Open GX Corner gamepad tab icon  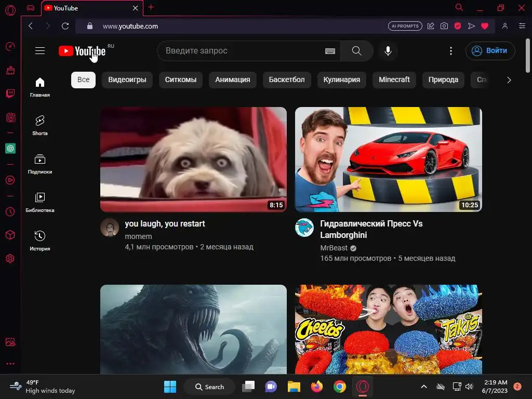tap(31, 8)
